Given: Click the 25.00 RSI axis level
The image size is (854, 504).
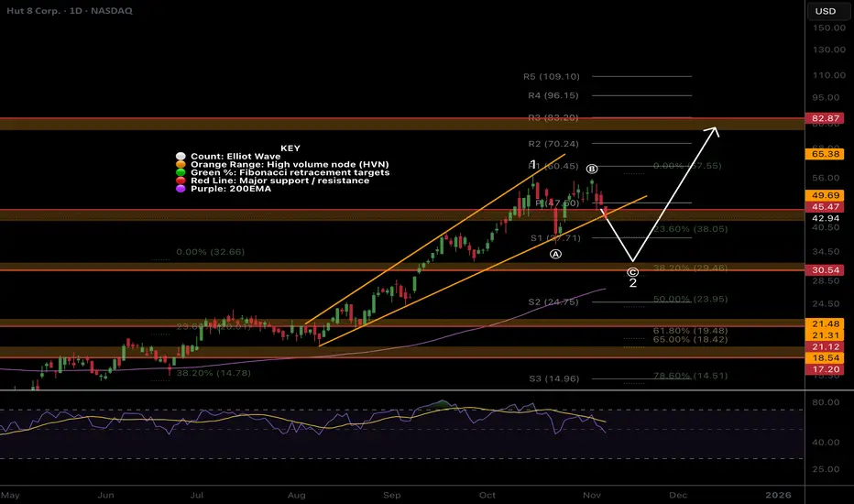Looking at the screenshot, I should pyautogui.click(x=826, y=469).
